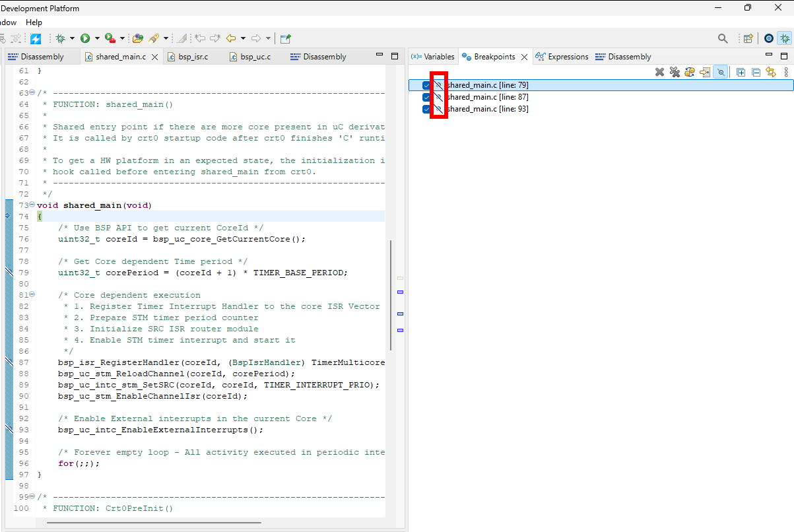Image resolution: width=794 pixels, height=532 pixels.
Task: Uncheck breakpoint at shared_main.c line 79
Action: 426,85
